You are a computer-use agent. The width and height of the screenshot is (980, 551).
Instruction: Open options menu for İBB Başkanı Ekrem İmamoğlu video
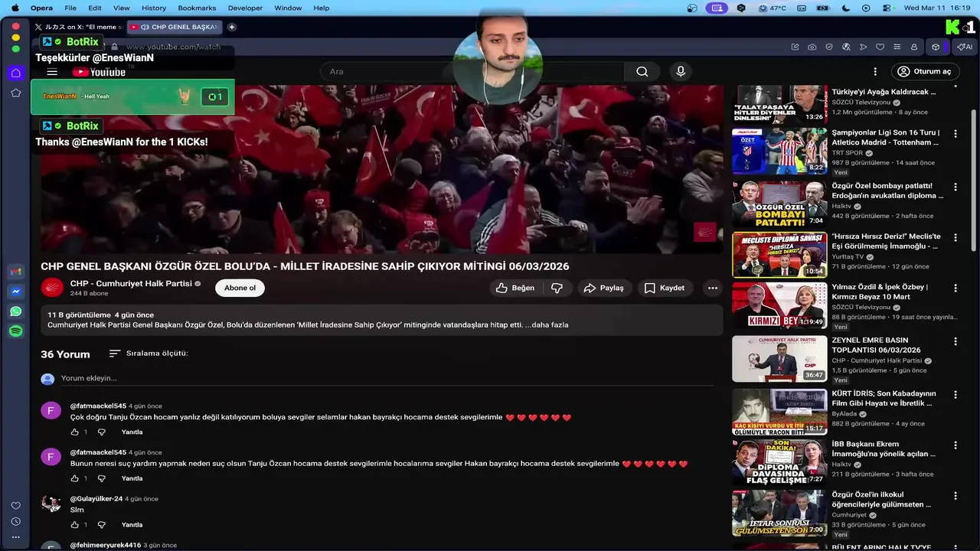click(x=955, y=445)
